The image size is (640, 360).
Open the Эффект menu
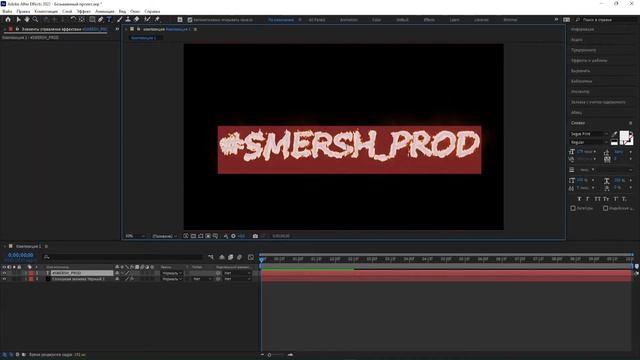84,11
